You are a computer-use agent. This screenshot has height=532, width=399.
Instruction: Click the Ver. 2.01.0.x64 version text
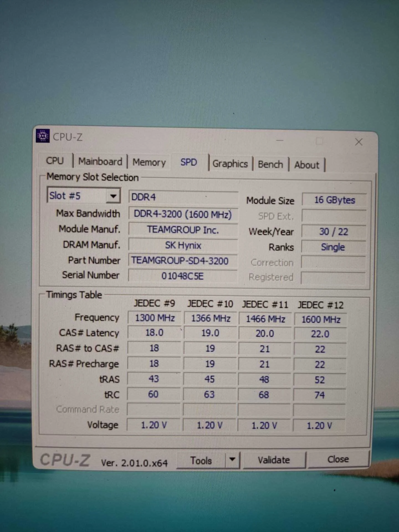point(134,463)
